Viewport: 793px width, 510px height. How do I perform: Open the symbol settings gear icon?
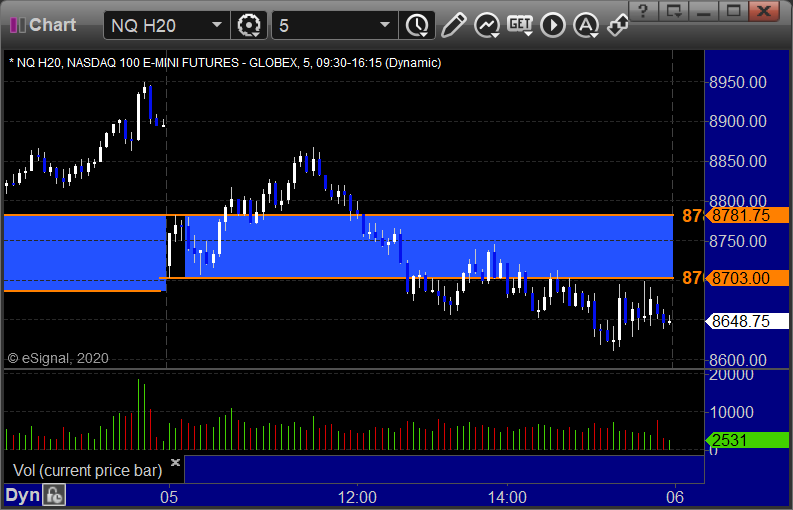click(248, 25)
